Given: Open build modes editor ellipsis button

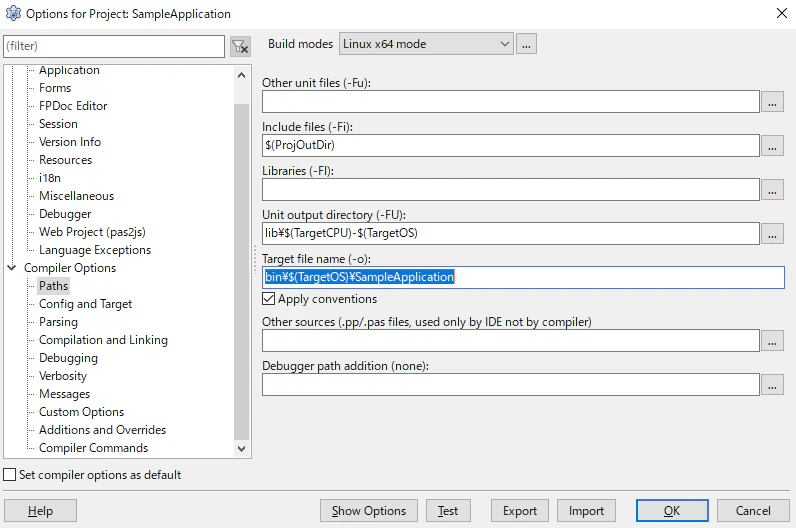Looking at the screenshot, I should 526,44.
